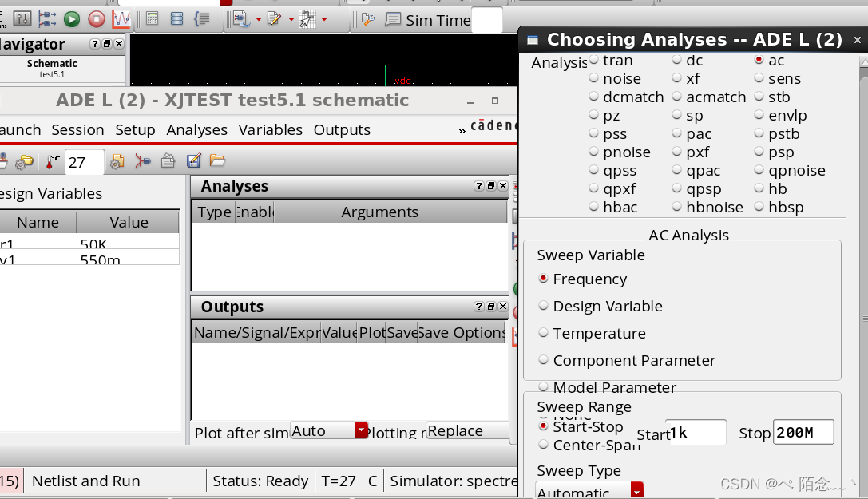This screenshot has width=868, height=499.
Task: Select Center-Span sweep range option
Action: [x=543, y=444]
